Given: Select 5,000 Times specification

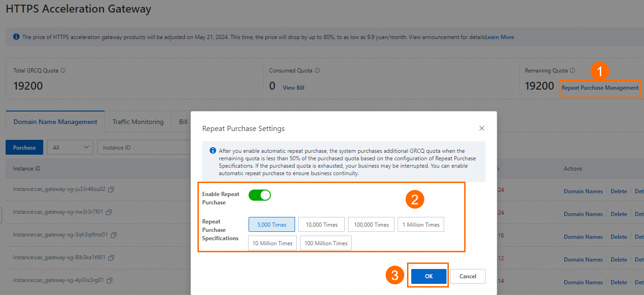Looking at the screenshot, I should pos(272,224).
